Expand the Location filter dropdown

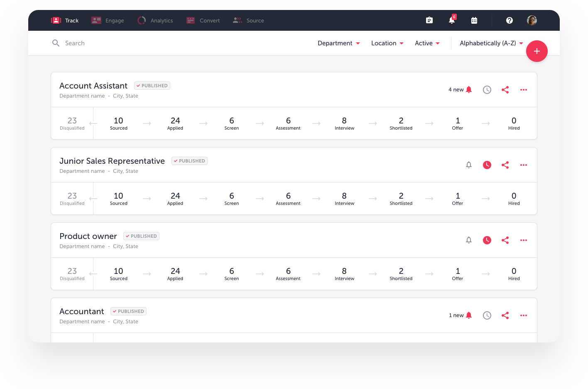tap(387, 43)
